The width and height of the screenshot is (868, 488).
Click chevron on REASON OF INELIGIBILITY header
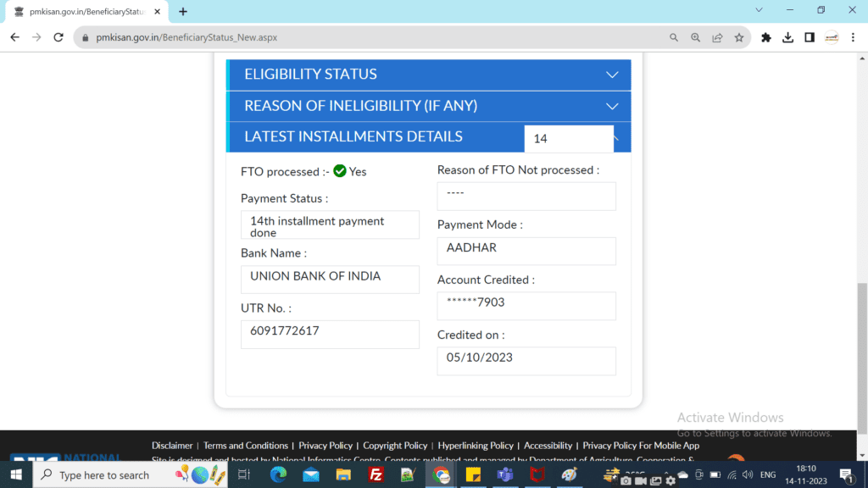(x=612, y=106)
